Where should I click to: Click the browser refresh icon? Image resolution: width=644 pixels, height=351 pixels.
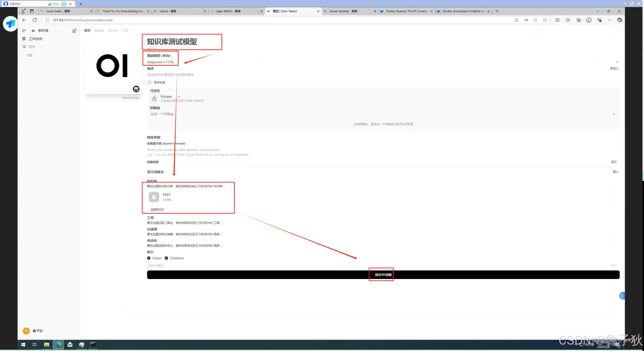click(35, 20)
